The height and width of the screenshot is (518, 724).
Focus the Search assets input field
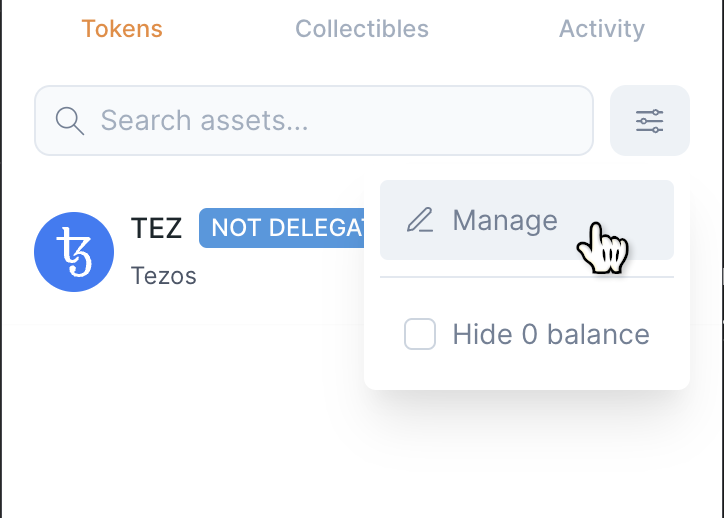pyautogui.click(x=314, y=121)
